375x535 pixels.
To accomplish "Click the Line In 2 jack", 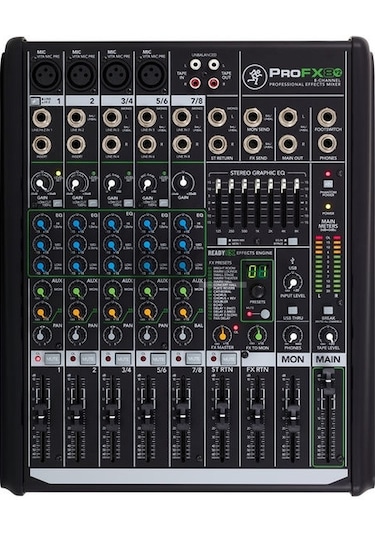I will (x=76, y=118).
